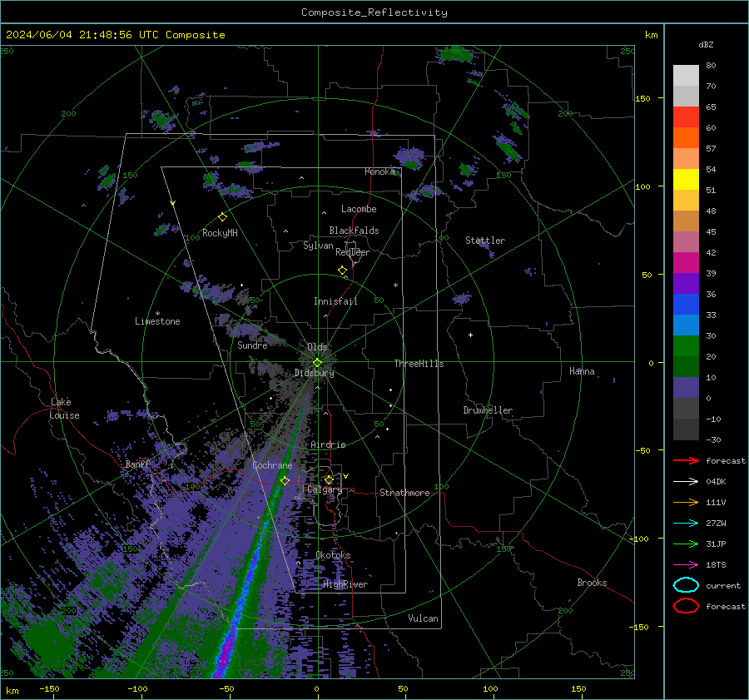The width and height of the screenshot is (749, 700).
Task: Click the RockyMH label
Action: (x=220, y=233)
